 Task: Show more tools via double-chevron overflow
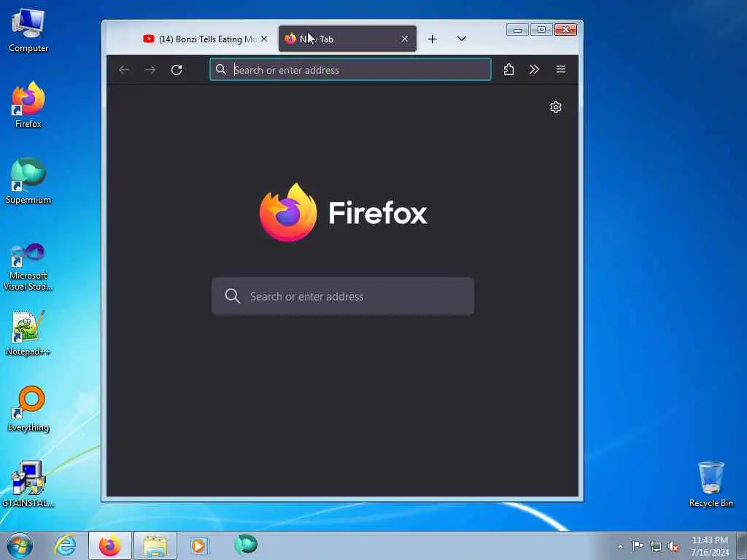(534, 69)
